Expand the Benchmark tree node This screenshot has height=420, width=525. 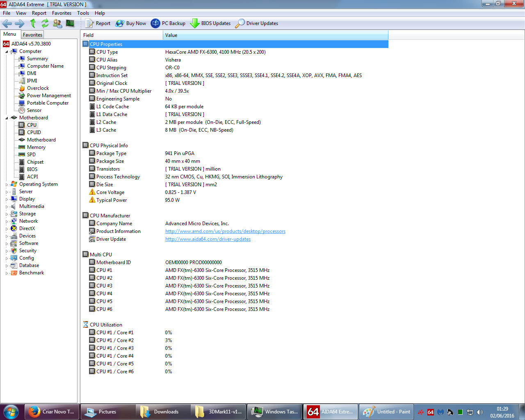pos(7,273)
